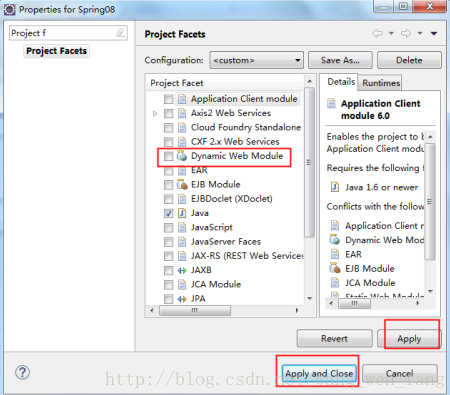Click the EJB Module icon in the facet list
Image resolution: width=450 pixels, height=395 pixels.
182,185
